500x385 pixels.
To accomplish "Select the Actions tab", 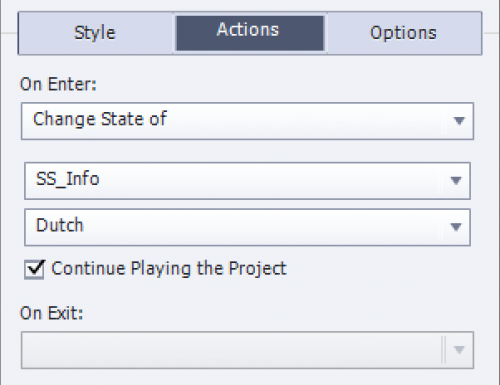I will pyautogui.click(x=250, y=33).
